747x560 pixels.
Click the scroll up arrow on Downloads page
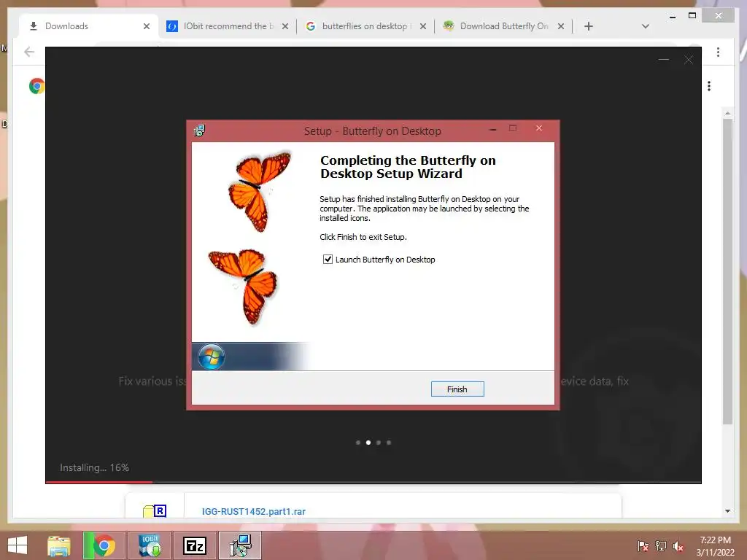pyautogui.click(x=727, y=113)
